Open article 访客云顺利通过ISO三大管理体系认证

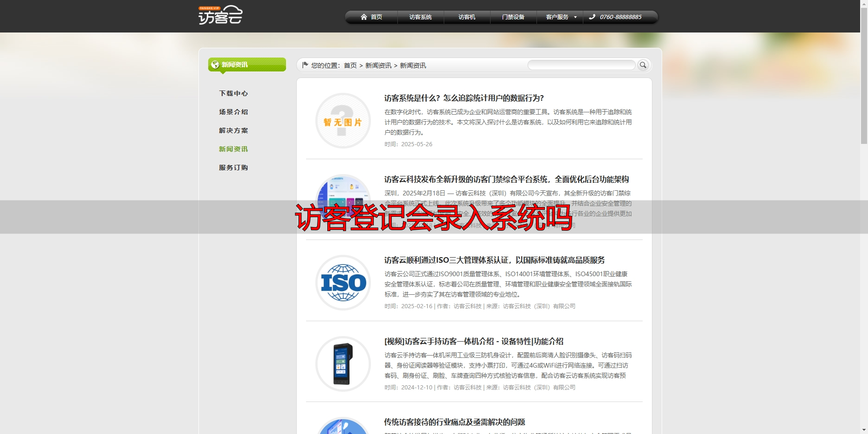tap(495, 260)
